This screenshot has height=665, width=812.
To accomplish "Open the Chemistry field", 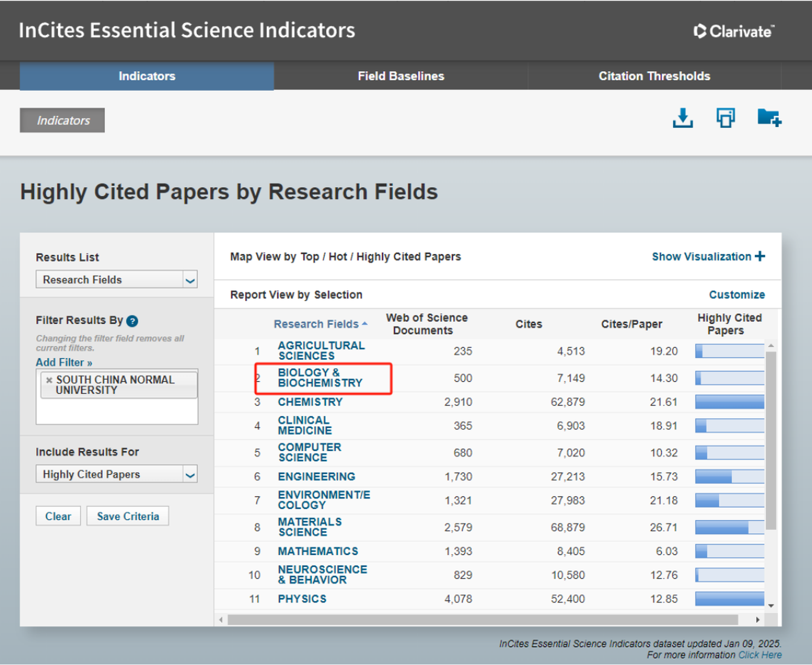I will click(310, 402).
